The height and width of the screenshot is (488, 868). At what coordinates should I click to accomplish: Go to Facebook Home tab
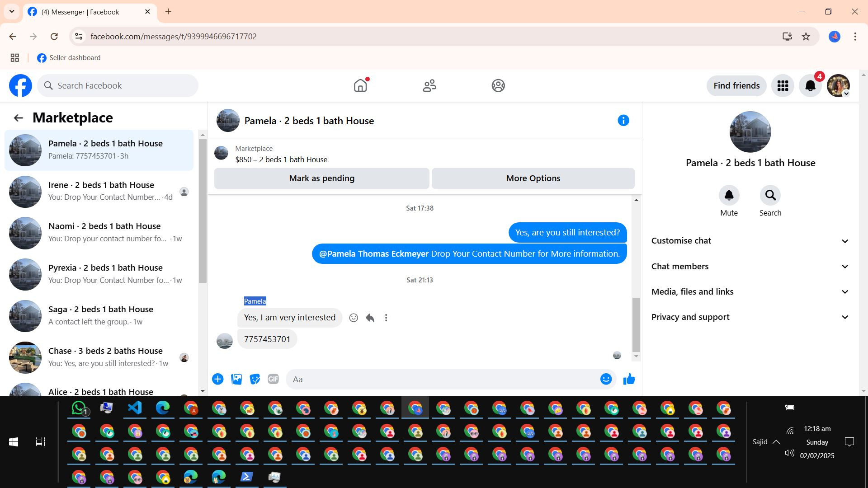tap(360, 86)
